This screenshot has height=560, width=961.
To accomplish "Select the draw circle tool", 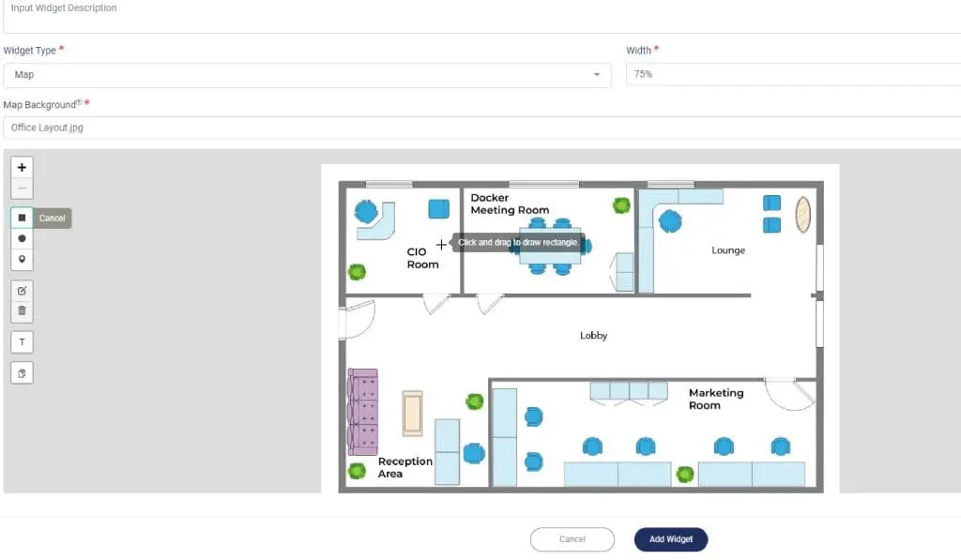I will tap(22, 238).
